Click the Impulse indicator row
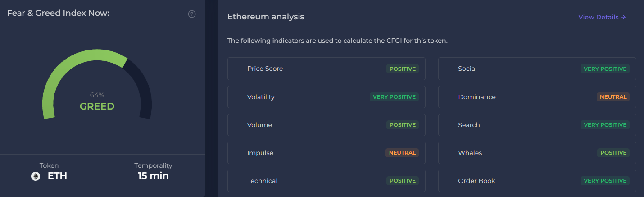 [x=326, y=153]
